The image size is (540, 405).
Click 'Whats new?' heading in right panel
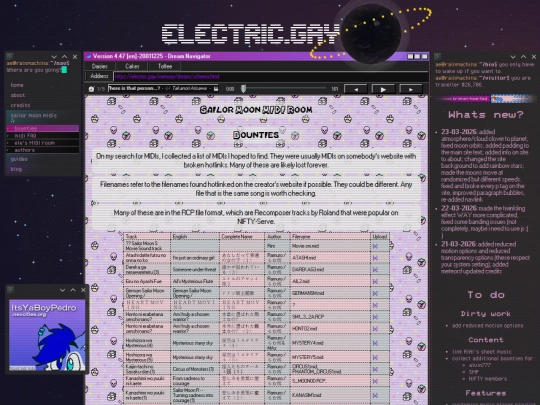pos(486,115)
